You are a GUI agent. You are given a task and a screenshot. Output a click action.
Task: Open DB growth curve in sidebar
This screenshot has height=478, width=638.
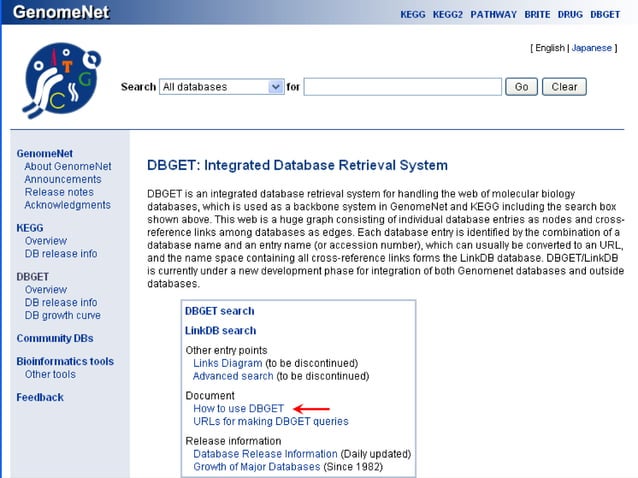coord(63,316)
